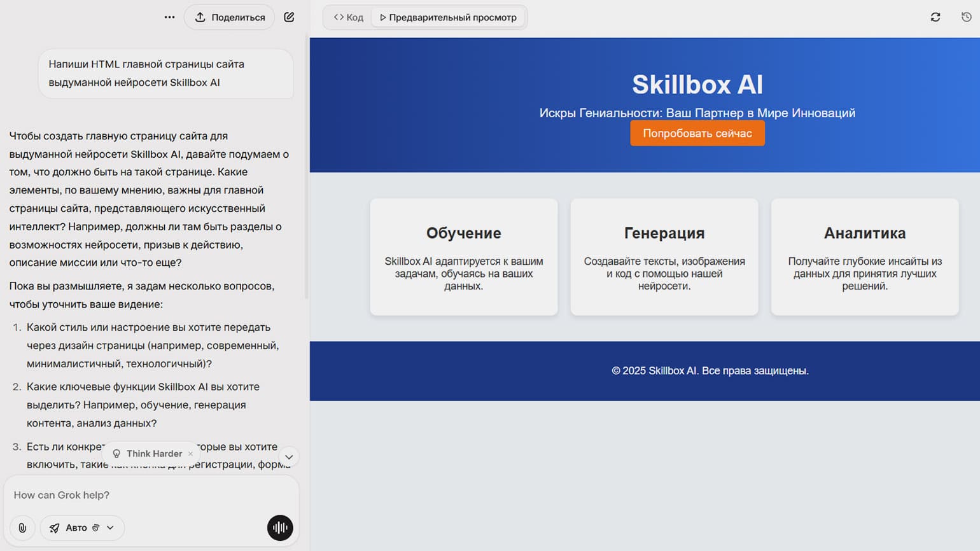
Task: Refresh the preview with the reload icon
Action: 935,17
